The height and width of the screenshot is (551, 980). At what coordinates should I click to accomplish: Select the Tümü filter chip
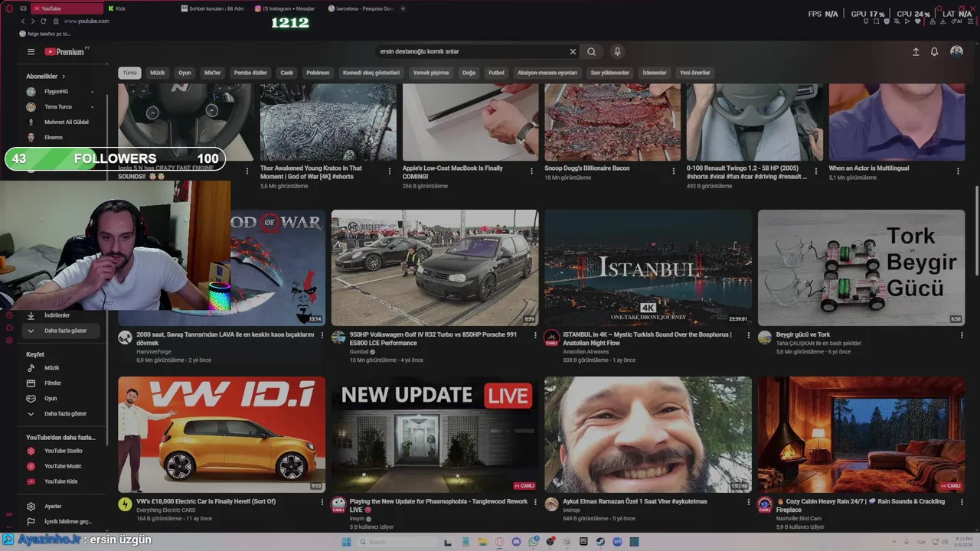point(130,73)
